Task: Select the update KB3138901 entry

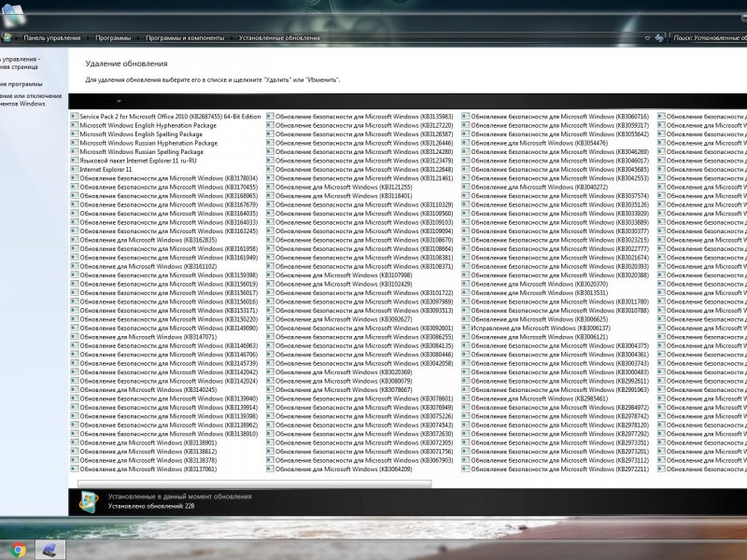Action: [148, 442]
